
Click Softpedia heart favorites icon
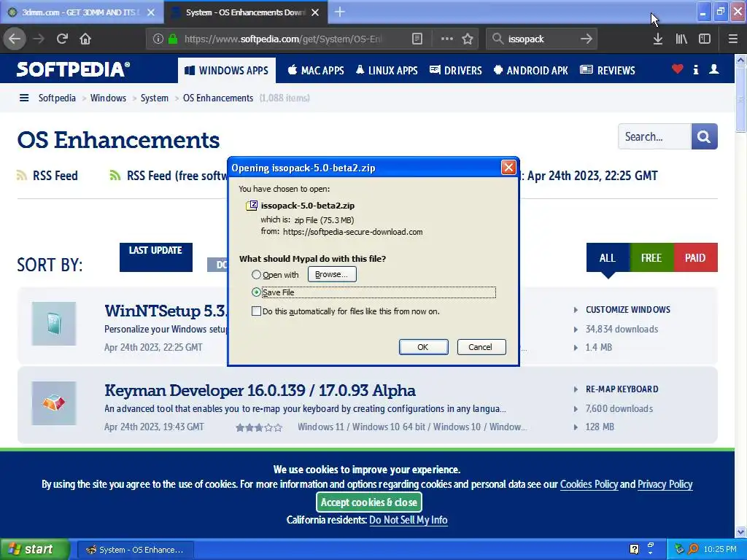678,69
